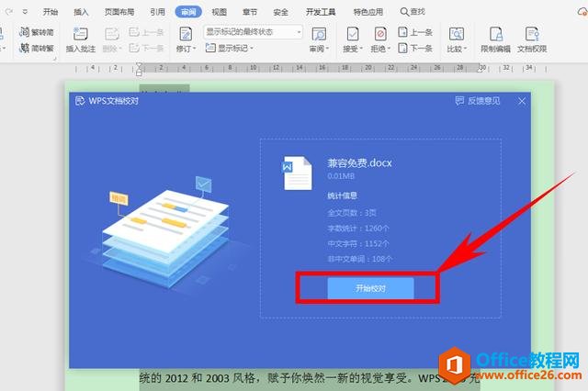Click the 开始校对 button

370,288
